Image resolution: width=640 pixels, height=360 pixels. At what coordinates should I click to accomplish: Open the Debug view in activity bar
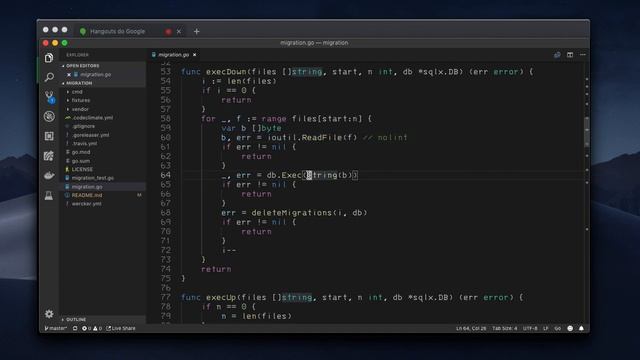point(49,116)
